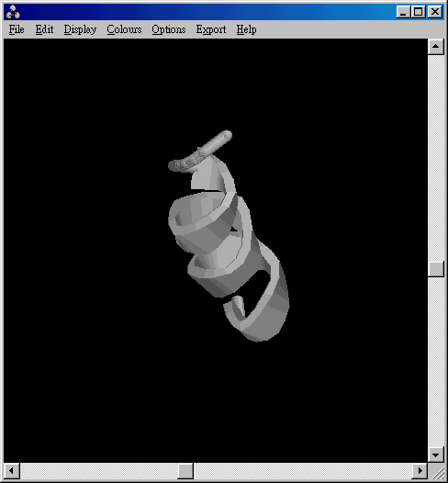Screen dimensions: 448x483
Task: Maximize the molecule viewer window
Action: (419, 12)
